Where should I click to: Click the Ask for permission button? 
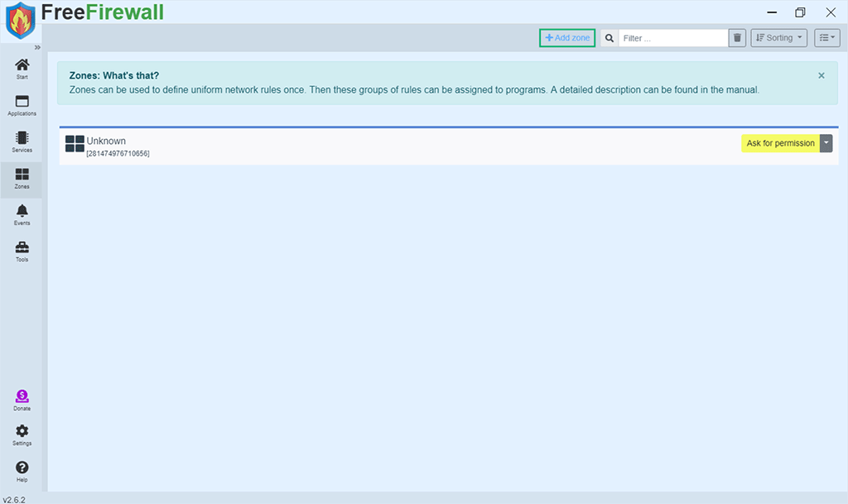[780, 143]
